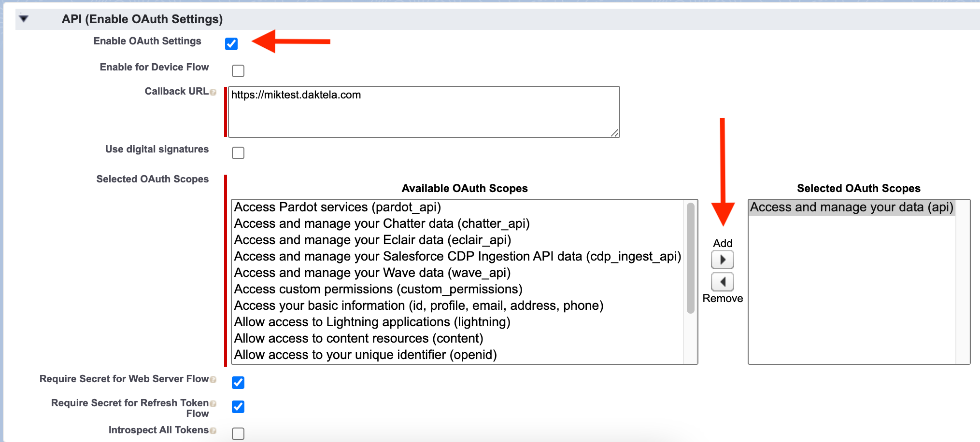The width and height of the screenshot is (980, 442).
Task: Select Allow access to your unique identifier (openid)
Action: 365,355
